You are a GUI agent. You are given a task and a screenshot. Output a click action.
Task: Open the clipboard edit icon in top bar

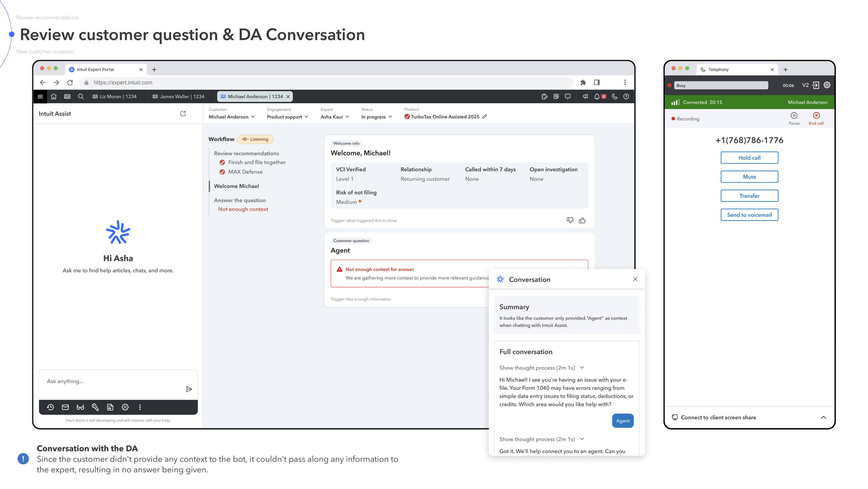click(x=544, y=97)
